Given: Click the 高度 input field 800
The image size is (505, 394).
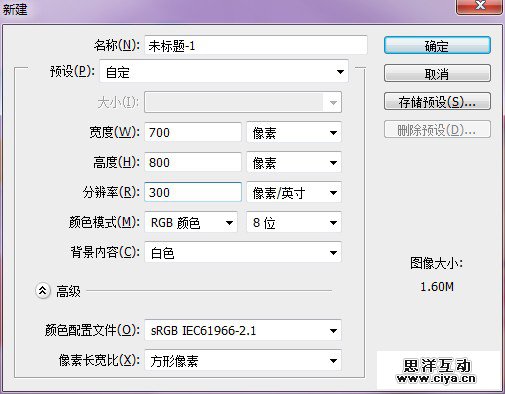Looking at the screenshot, I should (x=193, y=162).
